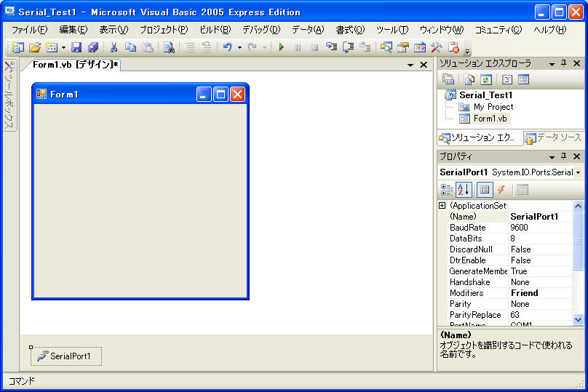Open the 書式(O) menu
The height and width of the screenshot is (392, 588).
pos(350,30)
